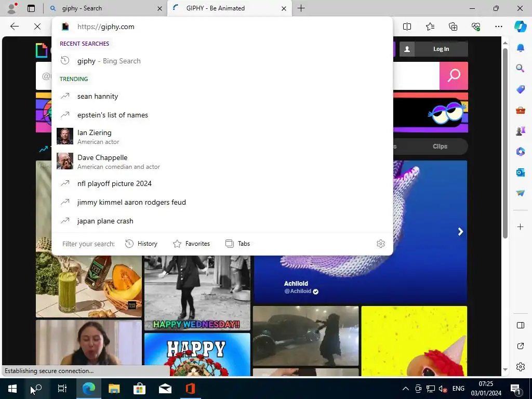Open the Office app from taskbar
The height and width of the screenshot is (399, 532).
click(x=190, y=389)
